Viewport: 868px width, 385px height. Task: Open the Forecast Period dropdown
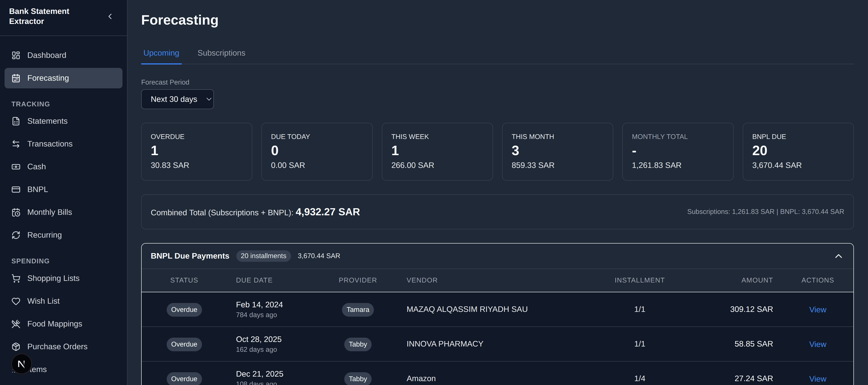(x=177, y=99)
